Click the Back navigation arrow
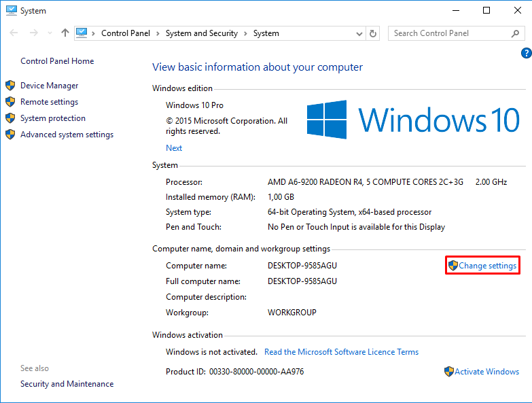The image size is (532, 403). click(14, 33)
